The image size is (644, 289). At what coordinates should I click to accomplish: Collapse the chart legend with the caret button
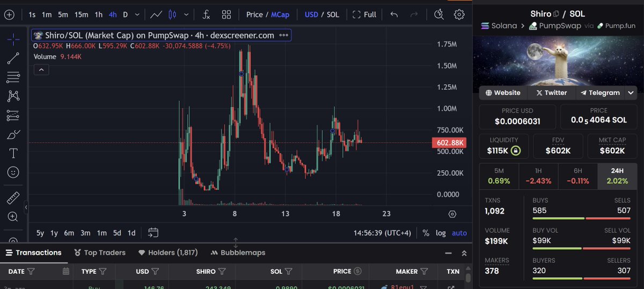[41, 69]
